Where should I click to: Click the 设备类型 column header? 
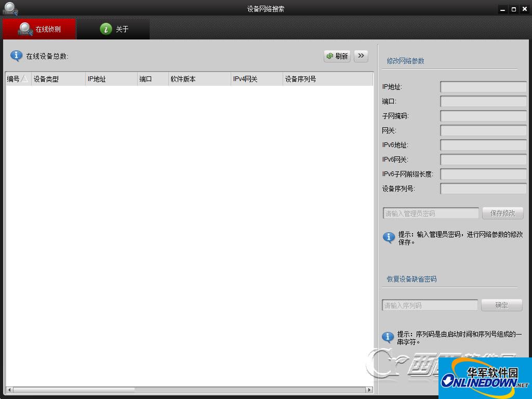pyautogui.click(x=58, y=79)
